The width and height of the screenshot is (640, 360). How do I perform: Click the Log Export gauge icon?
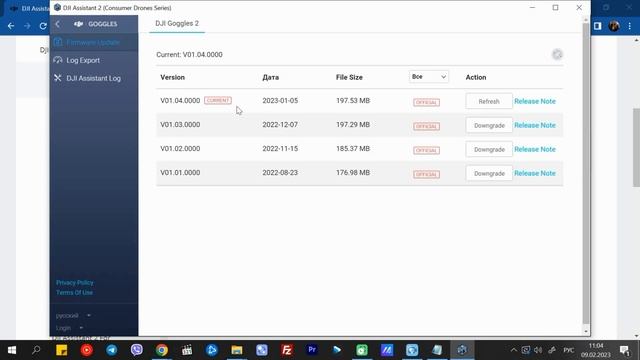(58, 60)
